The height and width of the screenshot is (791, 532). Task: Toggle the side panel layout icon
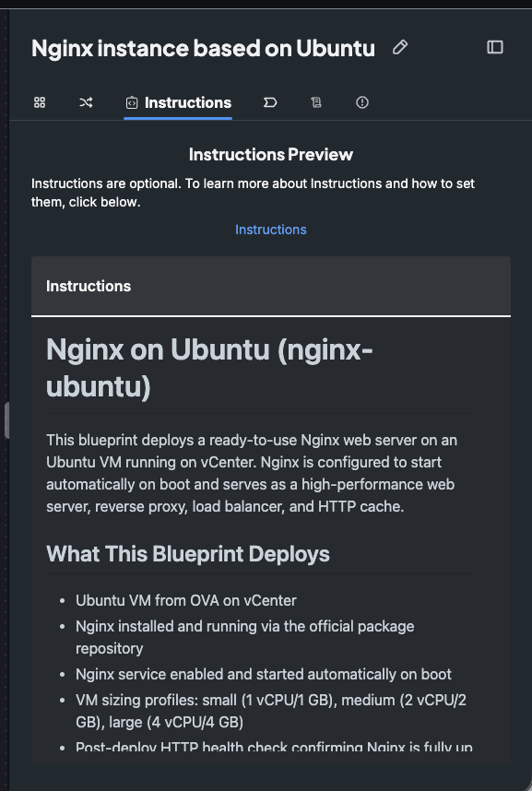point(494,47)
